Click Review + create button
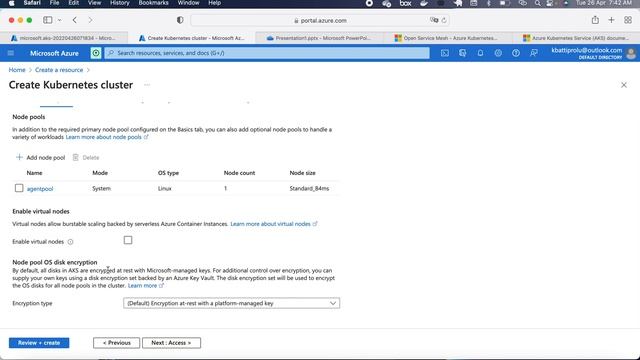640x360 pixels. (x=39, y=343)
